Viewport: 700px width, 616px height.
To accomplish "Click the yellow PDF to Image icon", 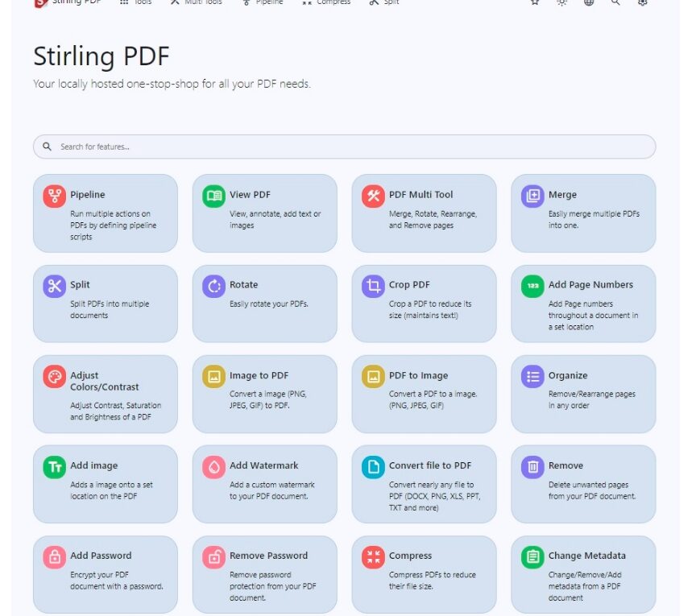I will 373,376.
